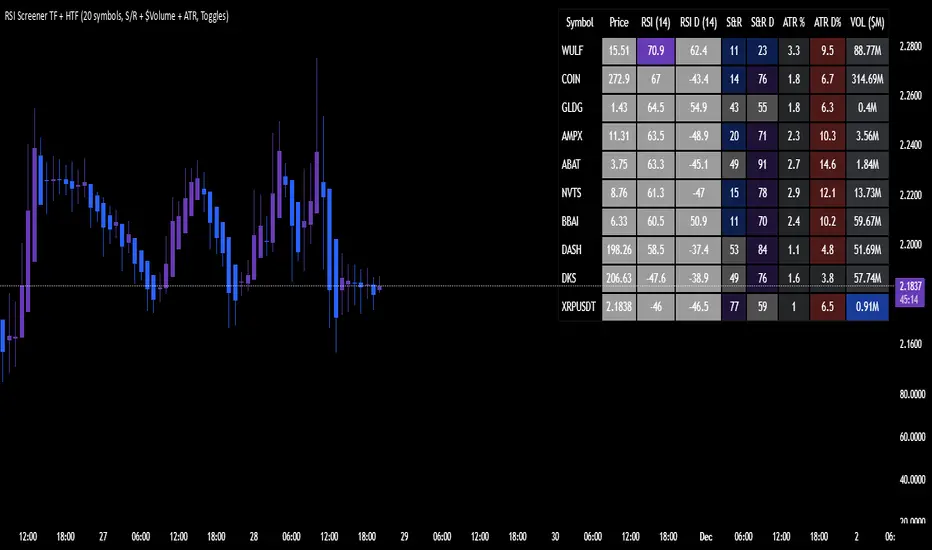932x550 pixels.
Task: Click the RSI (14) column header
Action: (x=656, y=23)
